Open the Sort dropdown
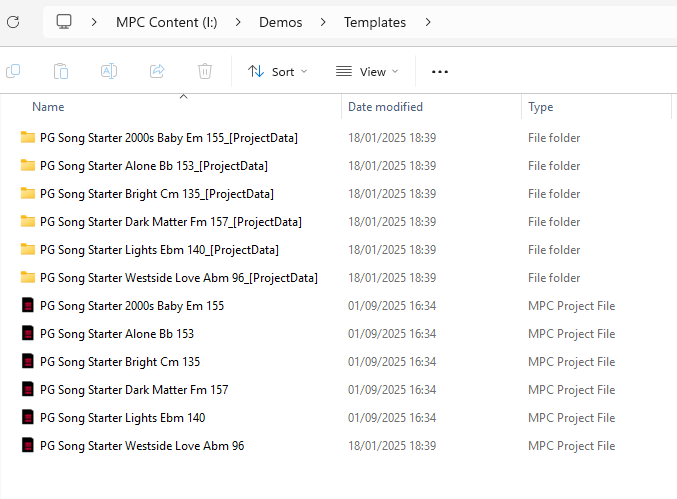 (x=278, y=72)
